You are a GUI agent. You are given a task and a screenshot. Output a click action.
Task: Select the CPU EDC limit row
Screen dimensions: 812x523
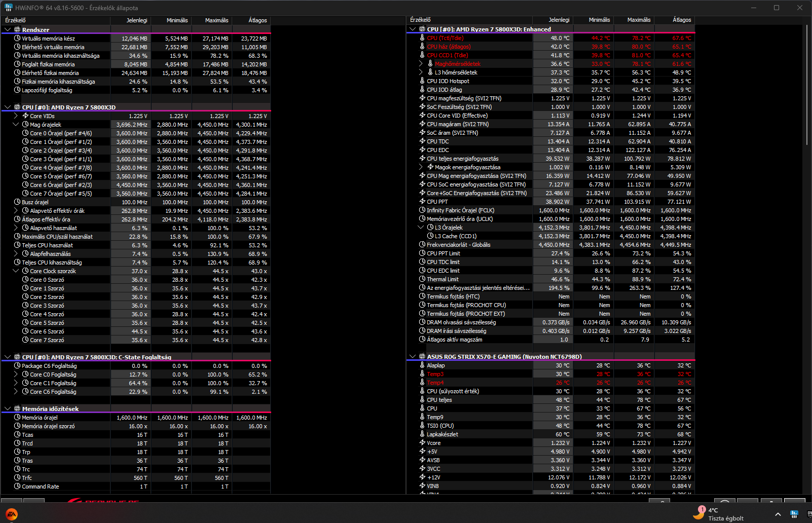(550, 271)
